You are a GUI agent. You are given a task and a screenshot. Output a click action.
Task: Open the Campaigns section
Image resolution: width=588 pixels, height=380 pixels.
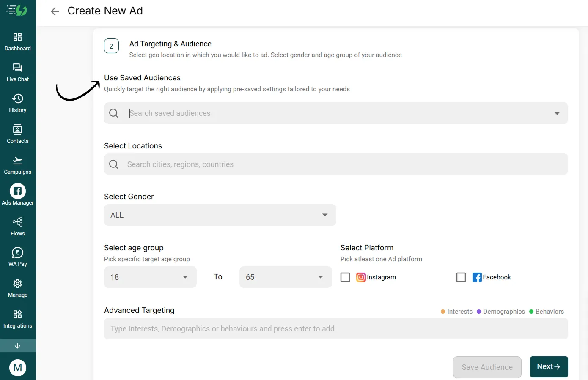point(17,164)
